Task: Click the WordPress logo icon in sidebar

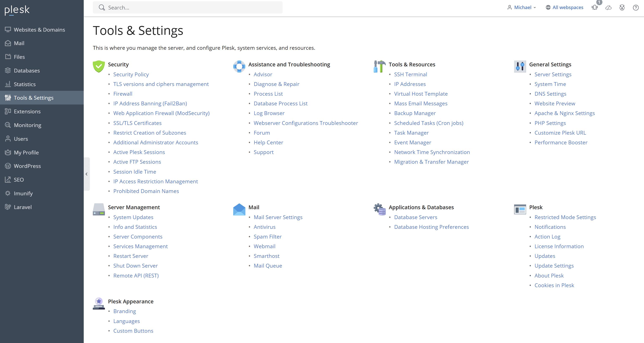Action: (x=8, y=166)
